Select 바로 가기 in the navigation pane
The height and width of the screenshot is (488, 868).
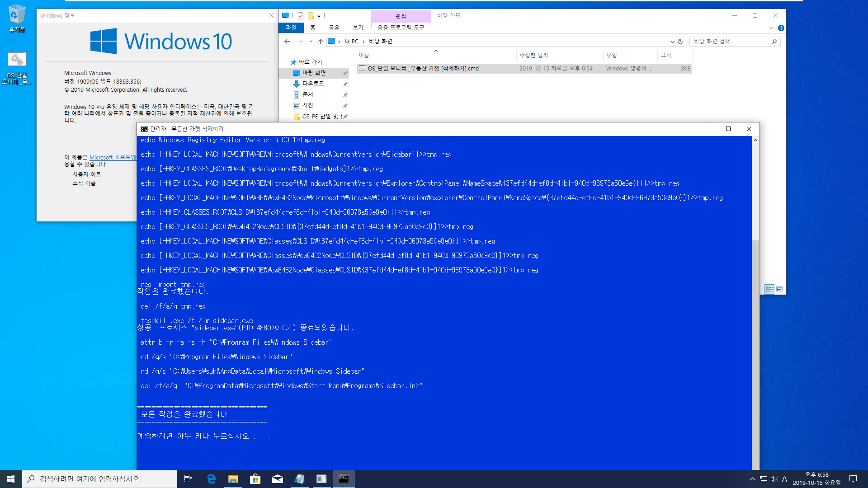tap(311, 62)
